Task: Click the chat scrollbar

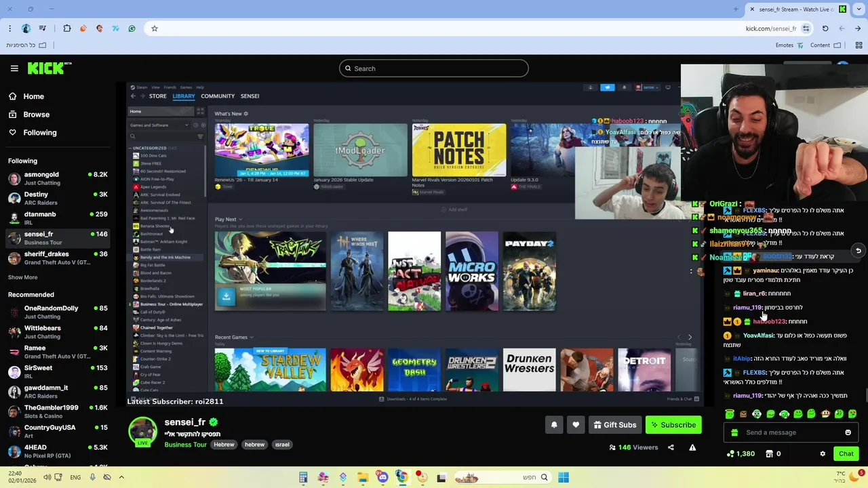Action: (x=866, y=395)
